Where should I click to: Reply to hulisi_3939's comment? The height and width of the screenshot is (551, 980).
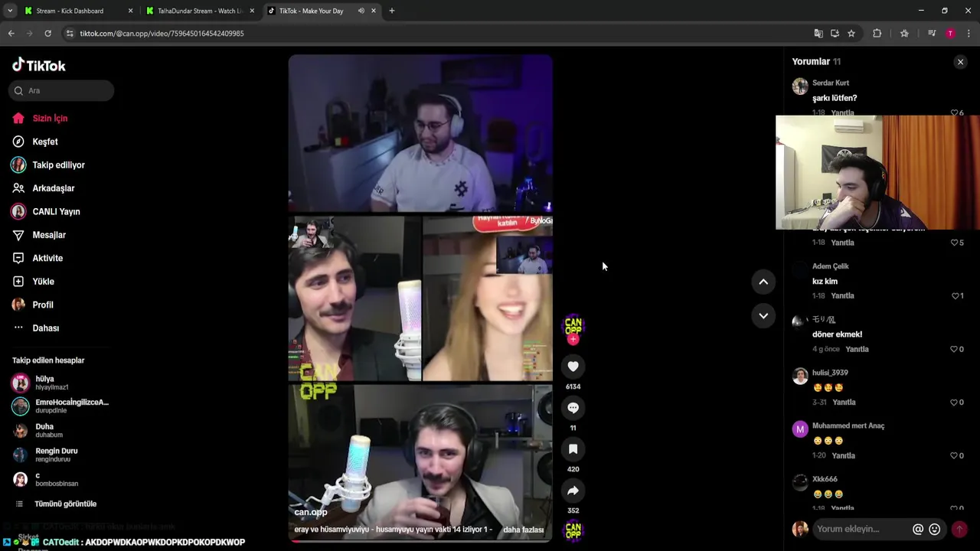844,403
